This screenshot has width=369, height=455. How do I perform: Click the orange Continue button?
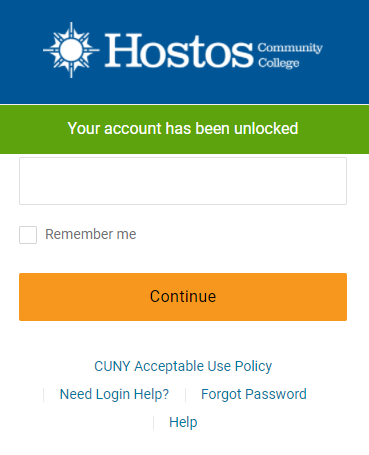point(183,297)
